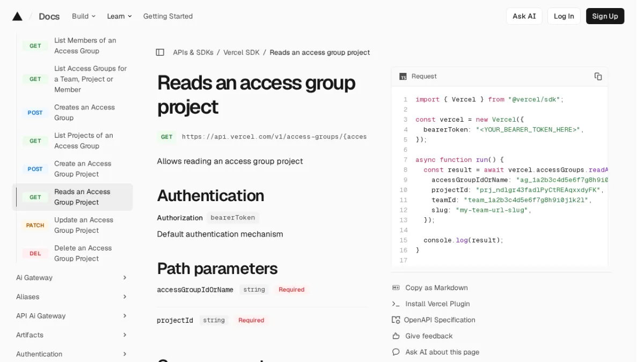Click the endpoint URL next to GET badge
The height and width of the screenshot is (362, 644).
pyautogui.click(x=274, y=137)
